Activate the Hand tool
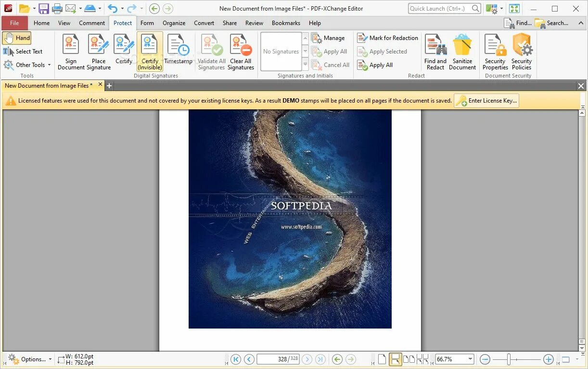The height and width of the screenshot is (369, 588). 17,38
